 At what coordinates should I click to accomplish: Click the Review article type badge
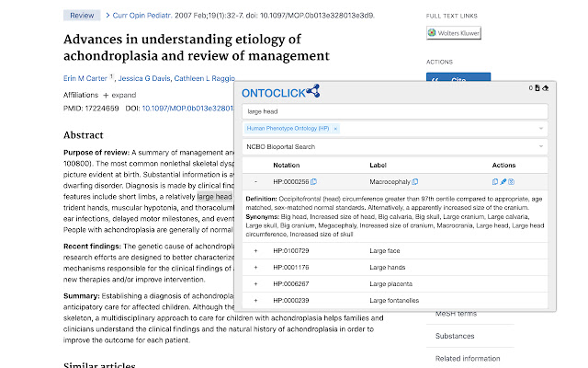tap(82, 16)
